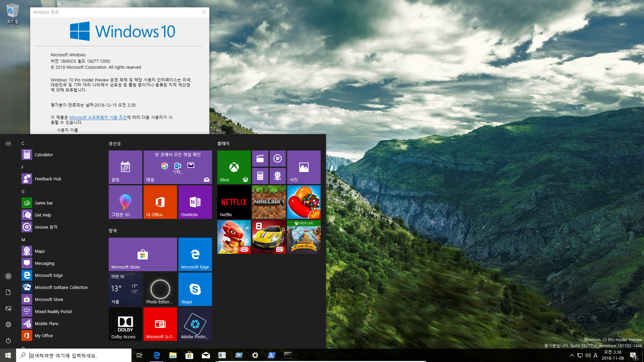Select the 생산성 tile group header
This screenshot has width=644, height=362.
[x=115, y=143]
